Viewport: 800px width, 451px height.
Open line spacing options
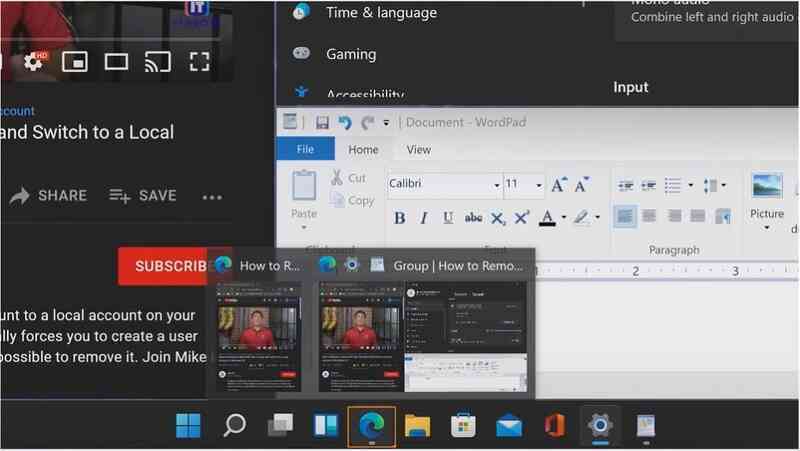[x=714, y=186]
